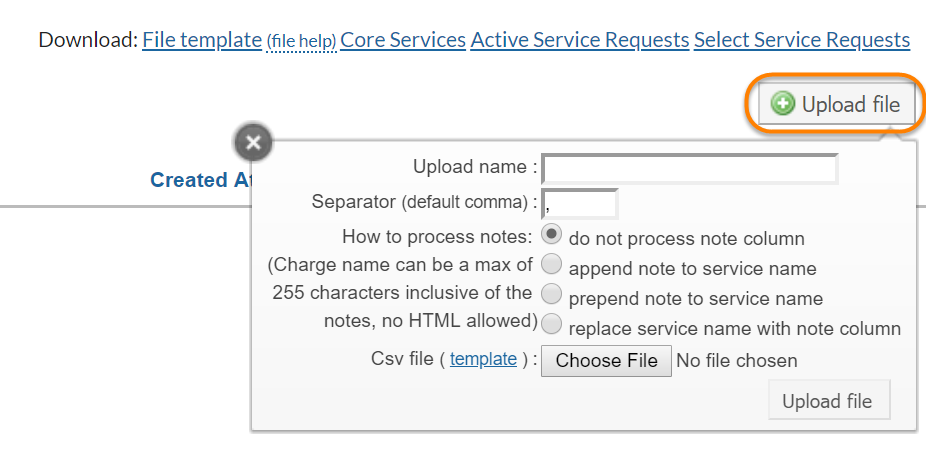
Task: Click the green plus Upload file icon
Action: point(783,104)
